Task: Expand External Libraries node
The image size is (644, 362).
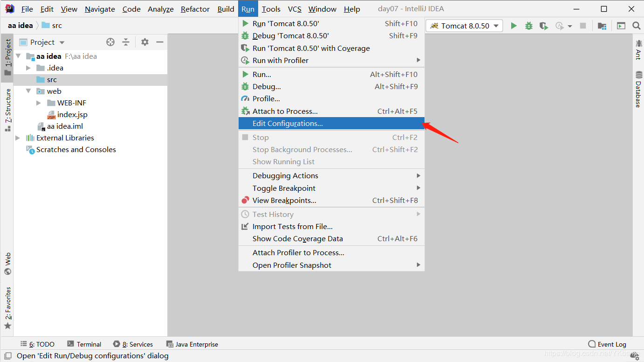Action: click(18, 138)
